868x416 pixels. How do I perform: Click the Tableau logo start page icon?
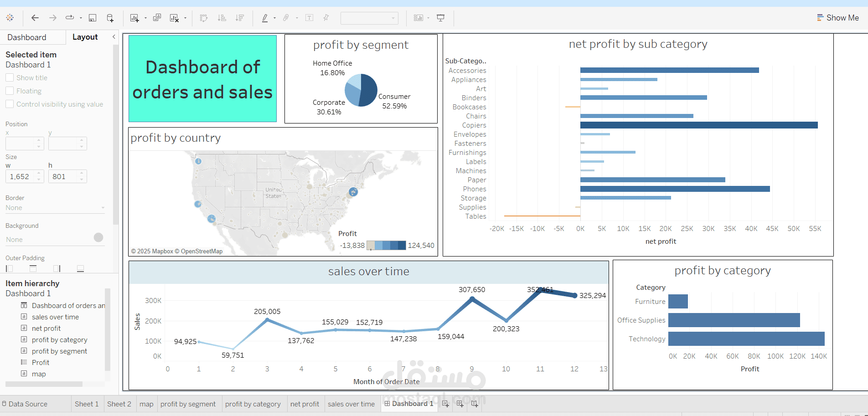pos(10,18)
